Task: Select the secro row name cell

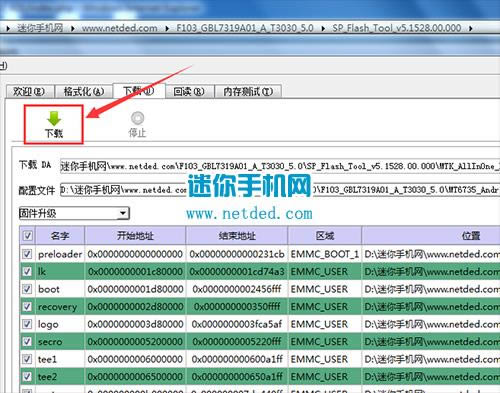Action: point(60,342)
